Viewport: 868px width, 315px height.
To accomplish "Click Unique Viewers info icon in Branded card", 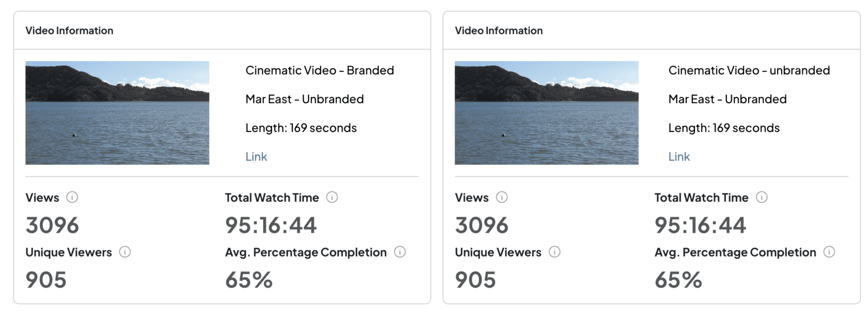I will click(x=125, y=252).
